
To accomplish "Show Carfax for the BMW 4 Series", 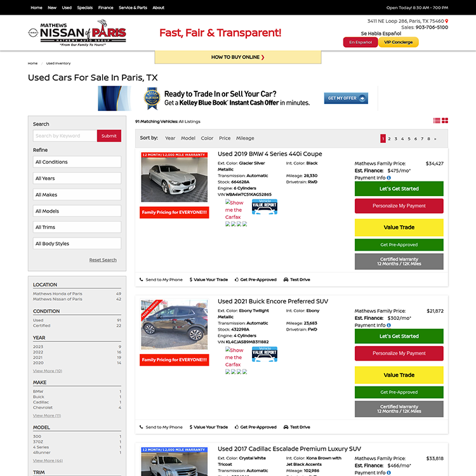I will (234, 209).
